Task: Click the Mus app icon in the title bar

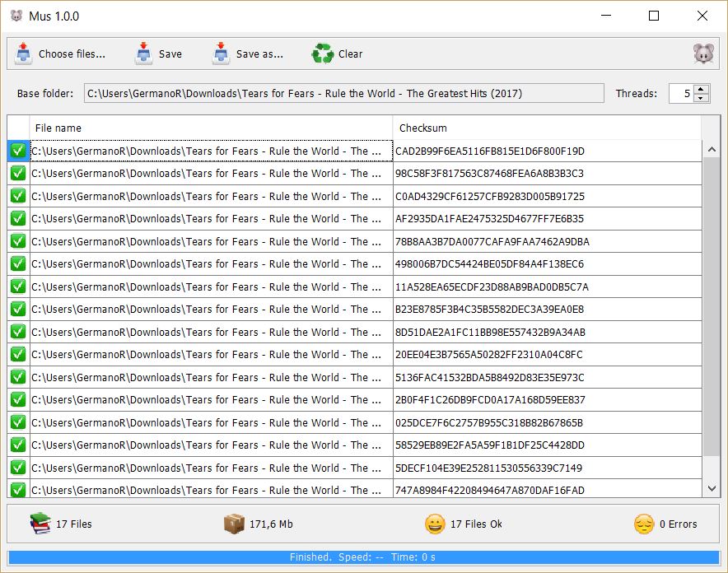Action: 16,16
